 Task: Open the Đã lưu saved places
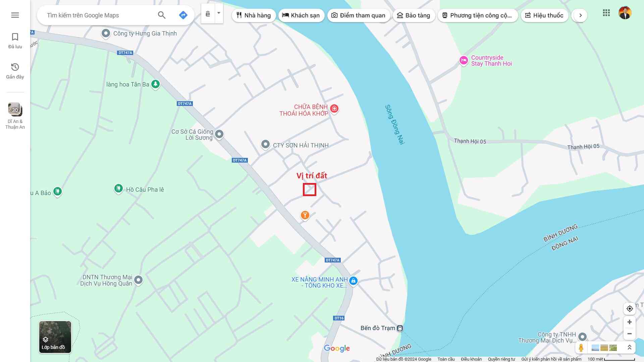(15, 41)
